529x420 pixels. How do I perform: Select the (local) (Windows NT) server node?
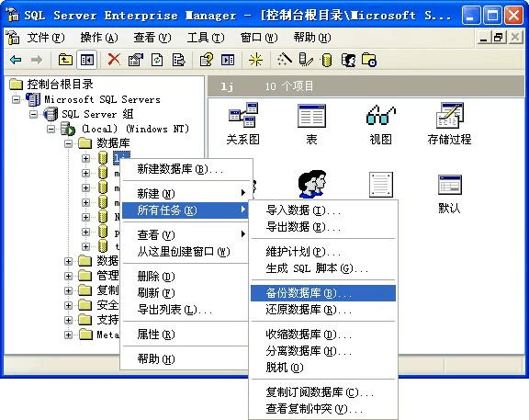(x=135, y=129)
